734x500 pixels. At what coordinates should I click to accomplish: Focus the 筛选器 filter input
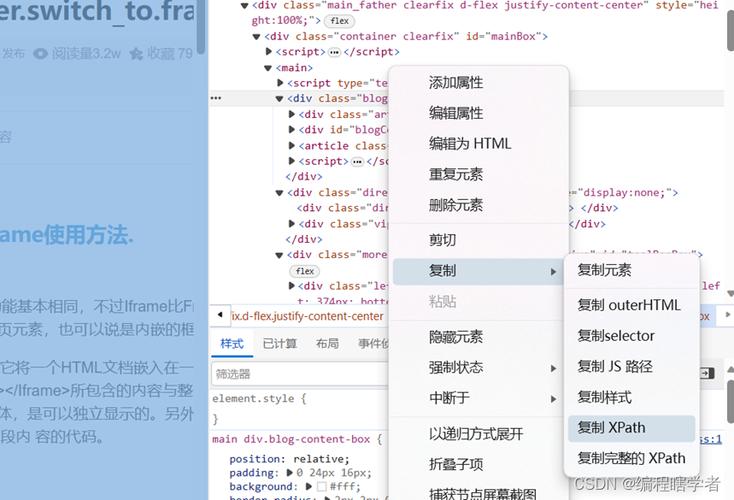click(300, 374)
